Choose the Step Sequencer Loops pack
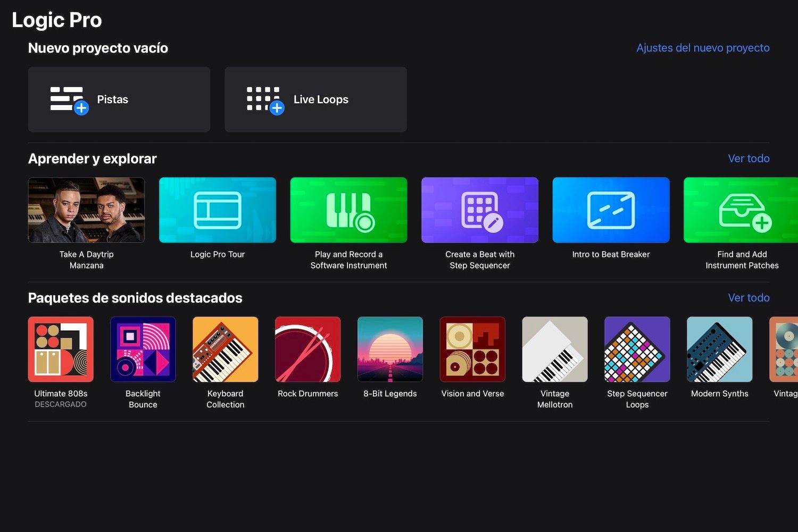798x532 pixels. tap(637, 350)
